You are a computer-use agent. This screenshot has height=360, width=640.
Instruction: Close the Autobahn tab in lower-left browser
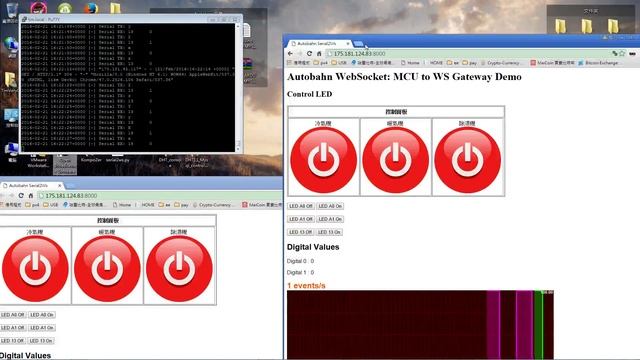pos(60,185)
